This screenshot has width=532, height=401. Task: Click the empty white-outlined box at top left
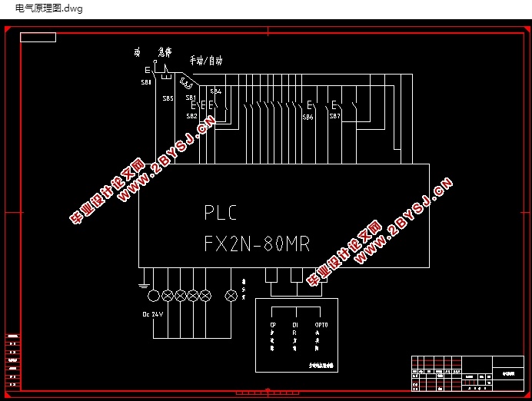[x=38, y=38]
